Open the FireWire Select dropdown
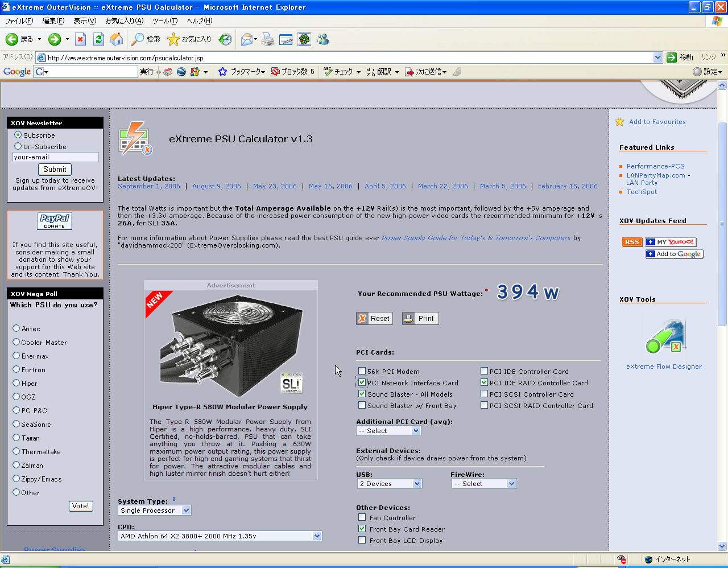This screenshot has width=728, height=568. pyautogui.click(x=483, y=484)
